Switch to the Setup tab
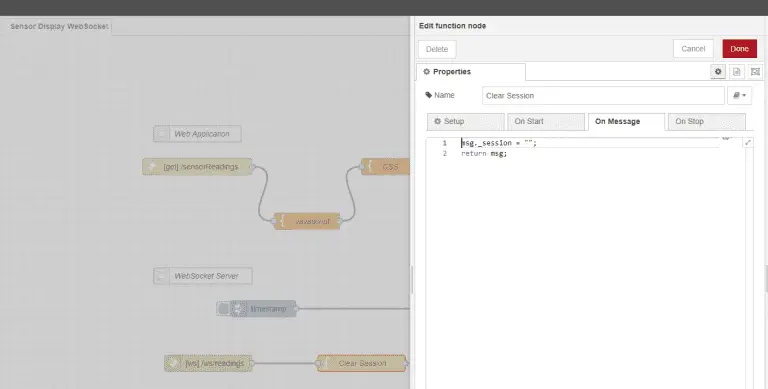 (x=465, y=122)
